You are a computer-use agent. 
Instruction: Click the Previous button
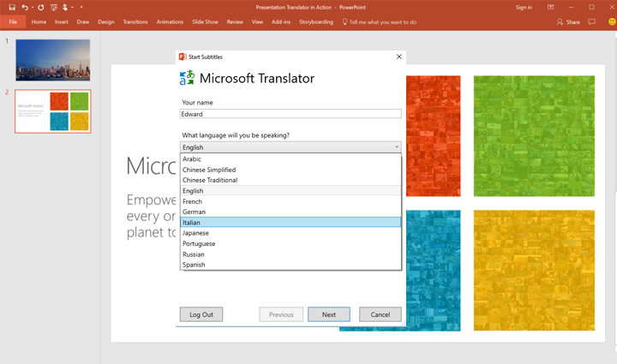click(281, 314)
